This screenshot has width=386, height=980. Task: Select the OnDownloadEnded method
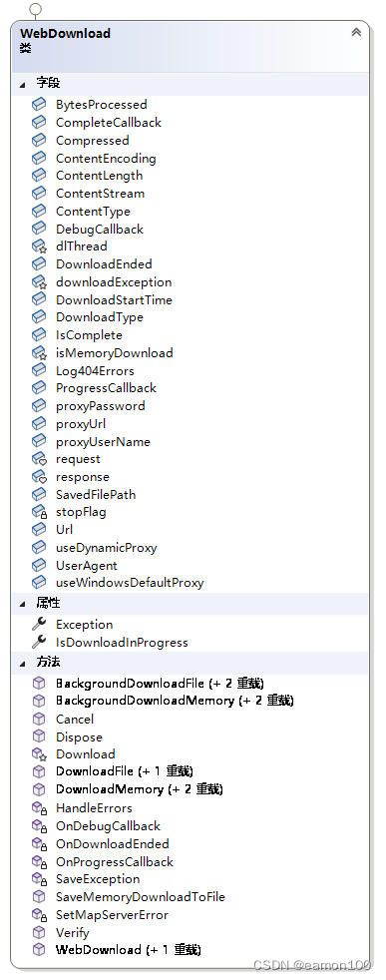pyautogui.click(x=113, y=843)
